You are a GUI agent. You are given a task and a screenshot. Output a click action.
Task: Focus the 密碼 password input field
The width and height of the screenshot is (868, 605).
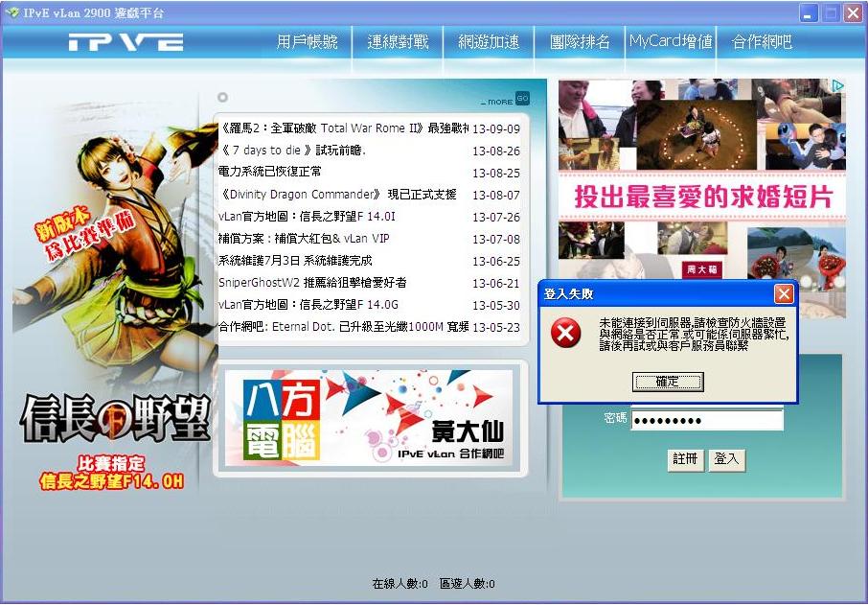(707, 421)
